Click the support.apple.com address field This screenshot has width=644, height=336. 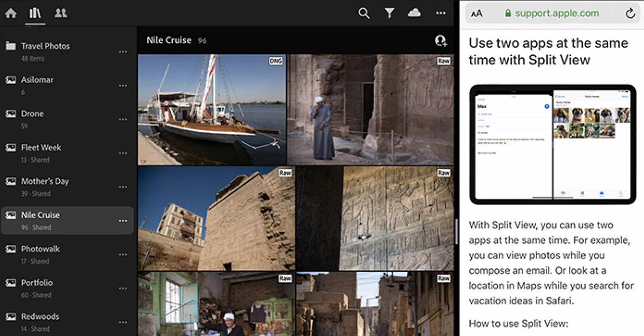(556, 14)
